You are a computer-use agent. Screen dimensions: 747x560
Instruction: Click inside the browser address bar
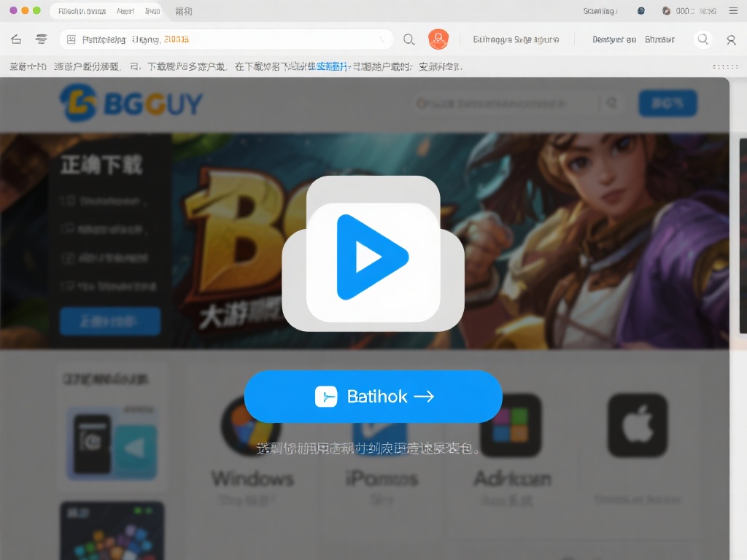point(219,39)
